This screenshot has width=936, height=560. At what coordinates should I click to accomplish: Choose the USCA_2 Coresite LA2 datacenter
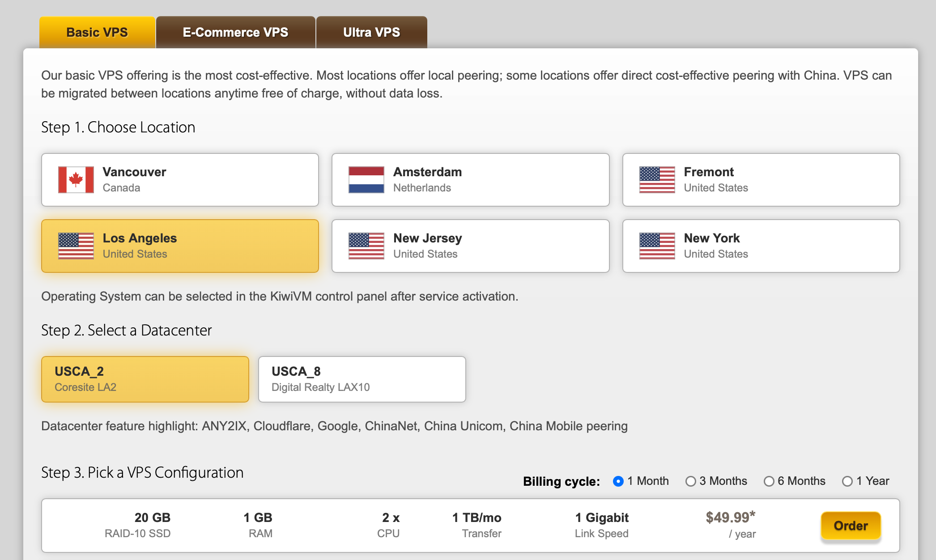coord(145,379)
